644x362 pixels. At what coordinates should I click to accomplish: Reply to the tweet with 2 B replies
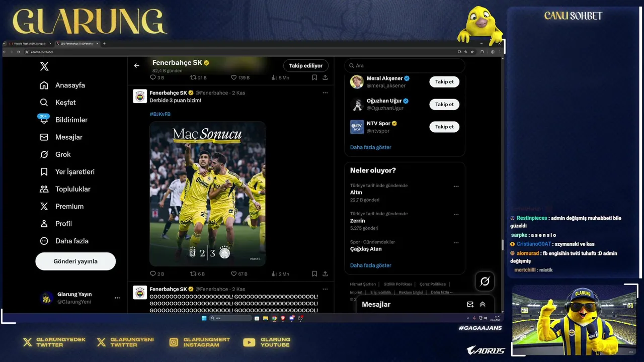coord(157,274)
